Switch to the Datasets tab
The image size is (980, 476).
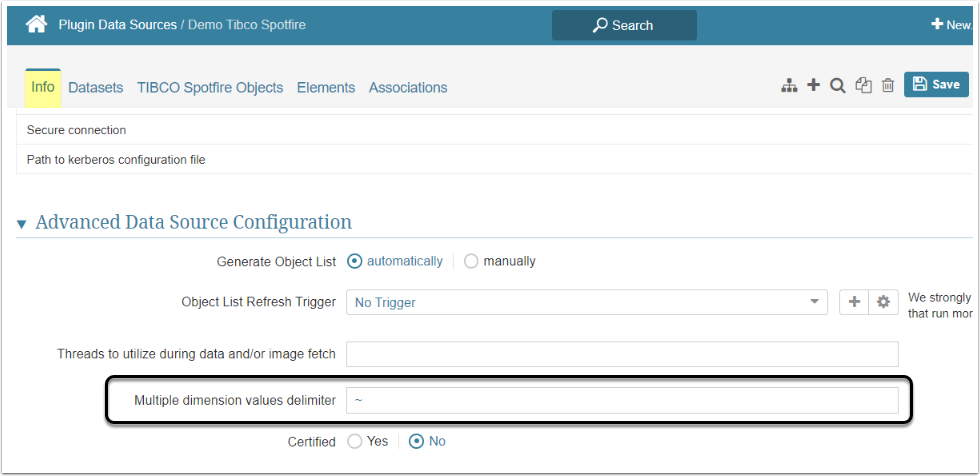click(95, 88)
